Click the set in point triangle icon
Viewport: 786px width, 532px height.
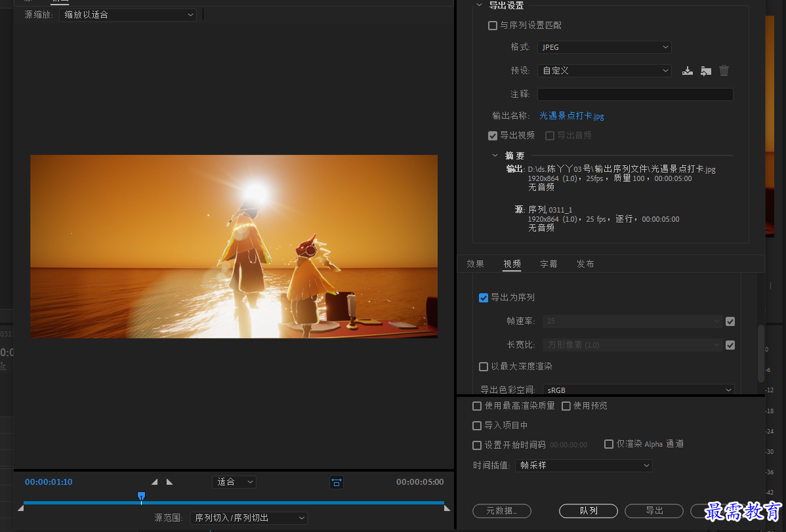click(154, 482)
